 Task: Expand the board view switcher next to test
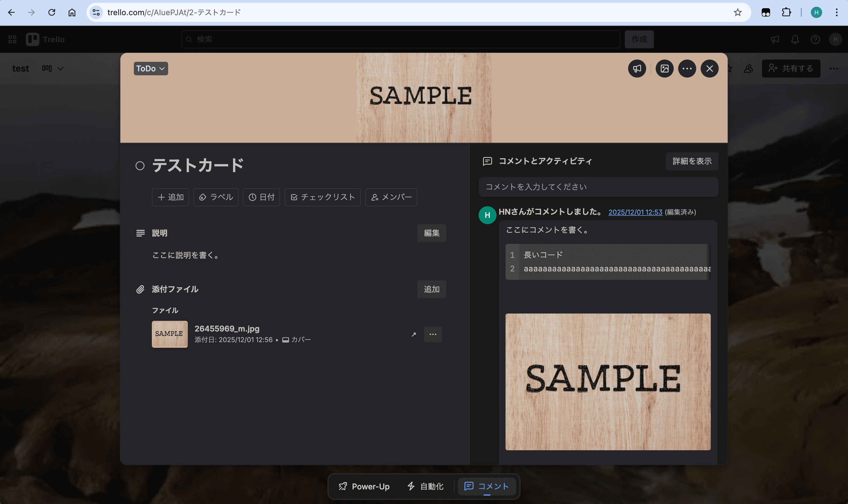pyautogui.click(x=53, y=68)
